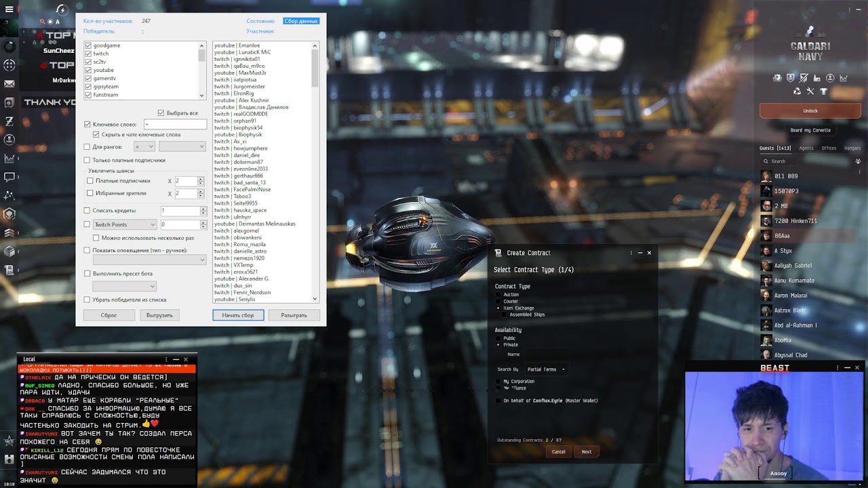Viewport: 868px width, 488px height.
Task: Open the Выполнить пресет бота dropdown
Action: click(x=125, y=286)
